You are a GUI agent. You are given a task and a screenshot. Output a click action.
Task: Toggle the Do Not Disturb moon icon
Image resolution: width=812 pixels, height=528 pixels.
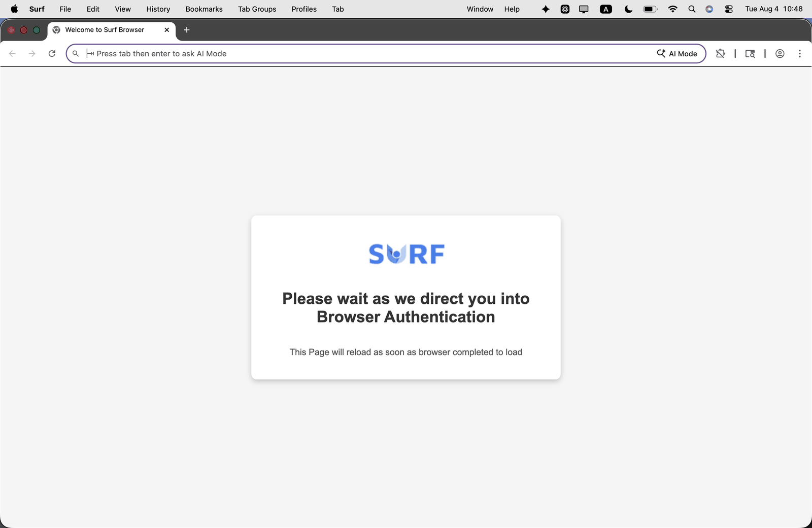[628, 9]
